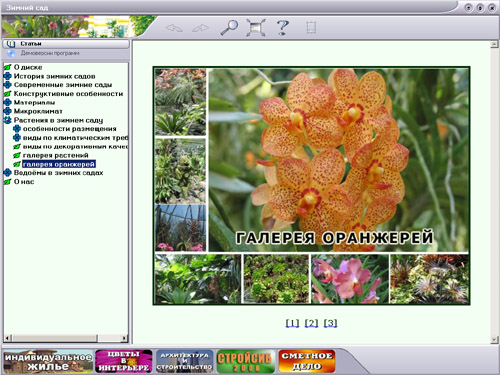Click the green topiary figure thumbnail
Image resolution: width=500 pixels, height=375 pixels.
coord(180,171)
